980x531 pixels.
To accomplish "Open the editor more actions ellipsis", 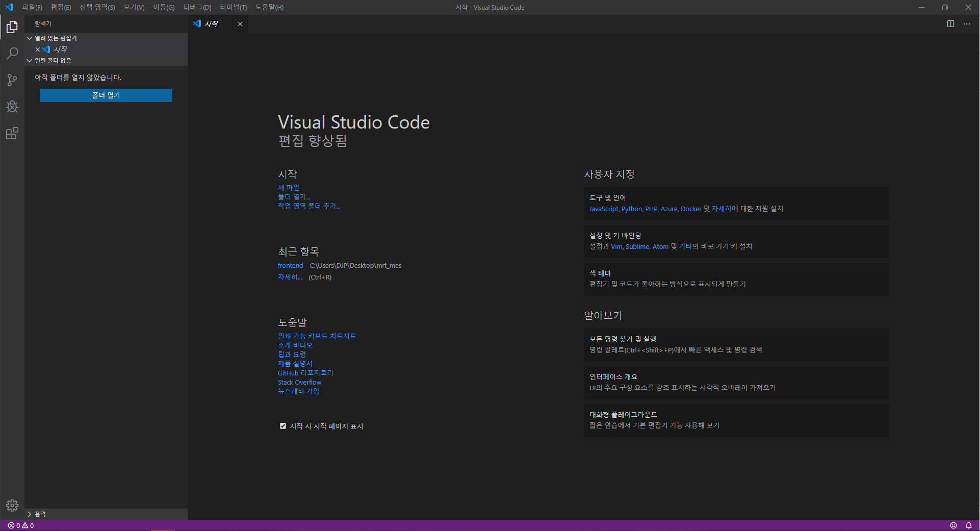I will [x=967, y=24].
